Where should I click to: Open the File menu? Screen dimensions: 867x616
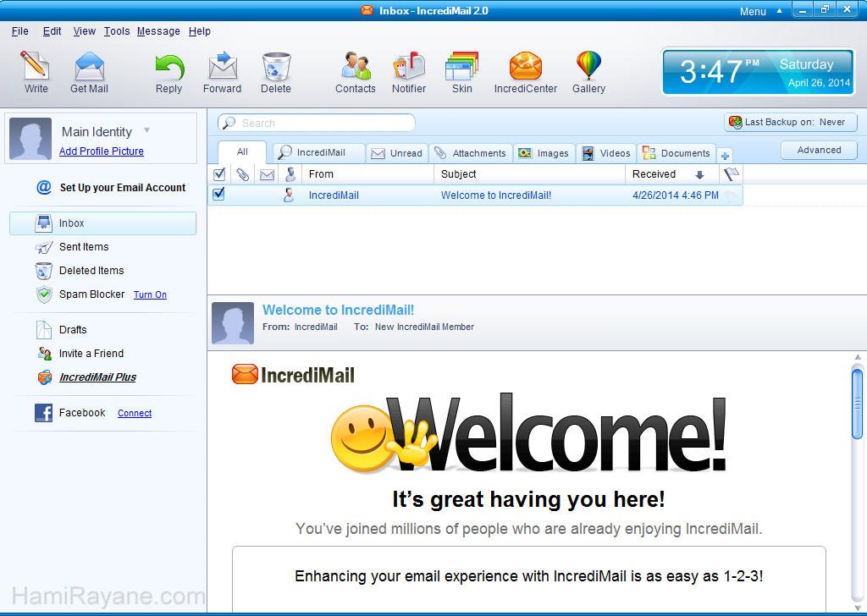coord(20,31)
